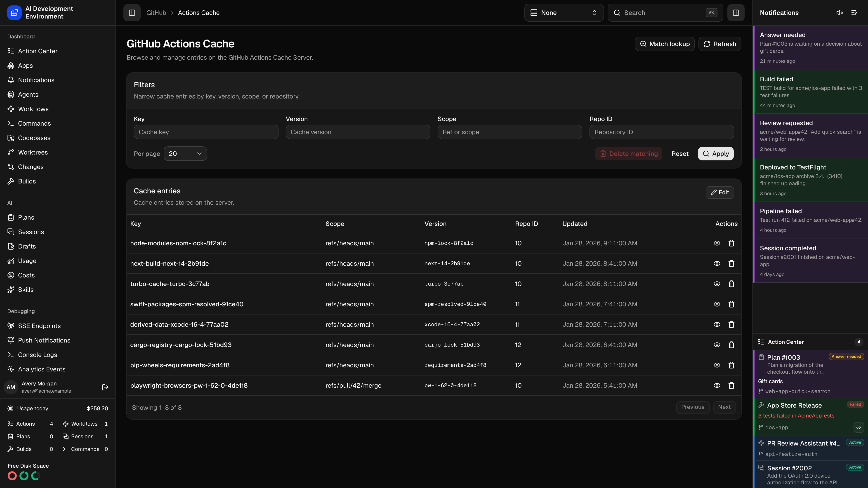Open Drafts sidebar item
Image resolution: width=868 pixels, height=488 pixels.
coord(58,246)
